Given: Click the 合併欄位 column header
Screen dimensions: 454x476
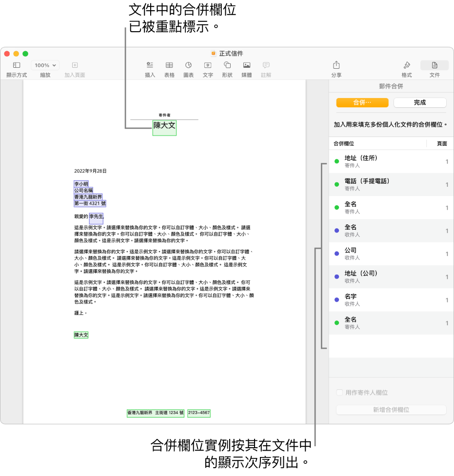Looking at the screenshot, I should pyautogui.click(x=344, y=143).
